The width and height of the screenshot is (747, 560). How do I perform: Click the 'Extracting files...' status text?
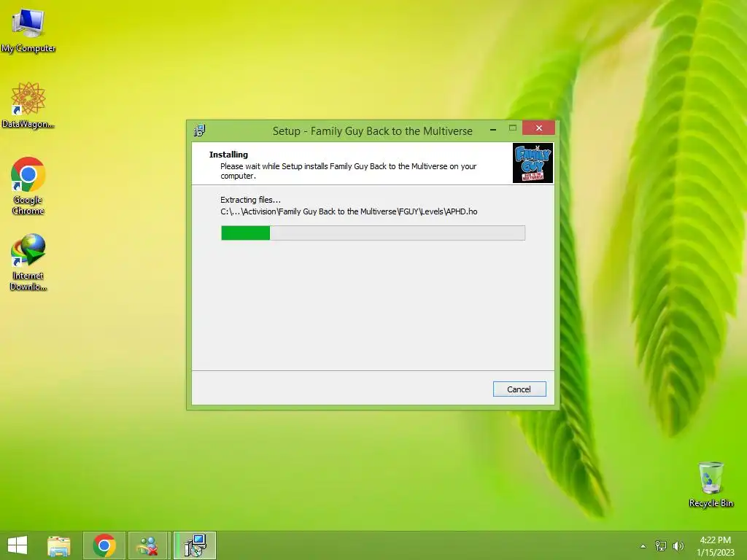click(251, 200)
